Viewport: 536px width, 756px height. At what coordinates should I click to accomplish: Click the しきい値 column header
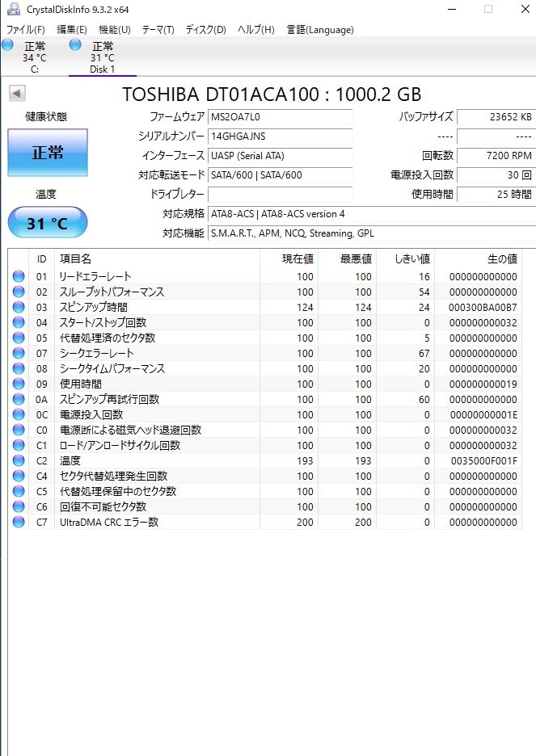(405, 259)
